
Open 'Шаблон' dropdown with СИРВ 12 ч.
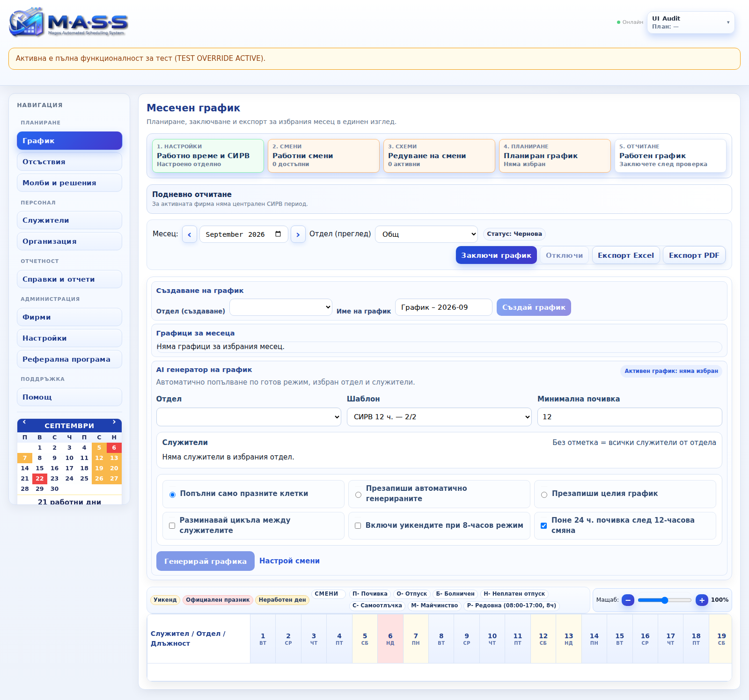[x=439, y=417]
